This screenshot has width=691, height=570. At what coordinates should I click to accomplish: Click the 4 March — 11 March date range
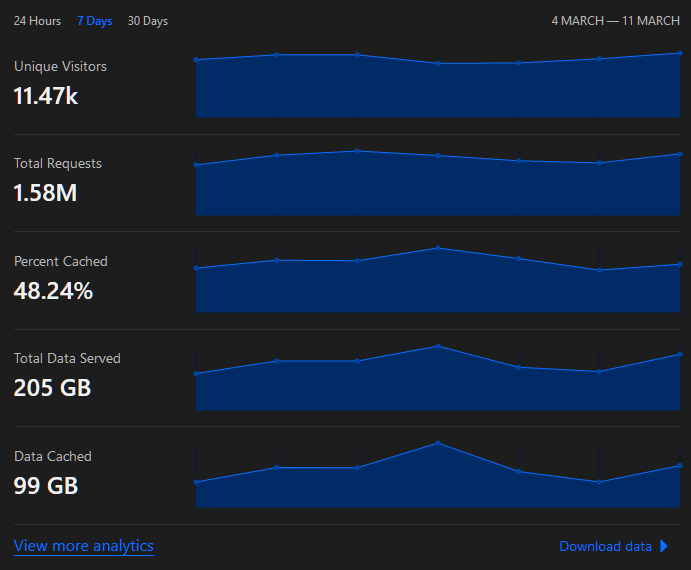615,21
